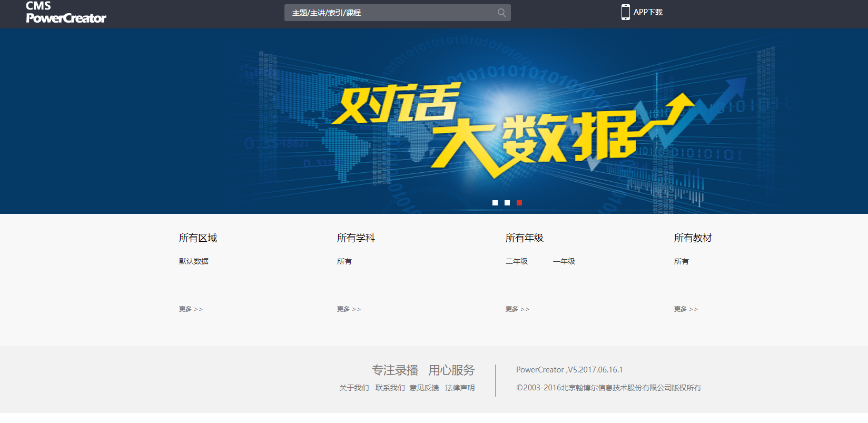Select the 二年级 filter
Viewport: 868px width, 423px height.
pyautogui.click(x=517, y=261)
